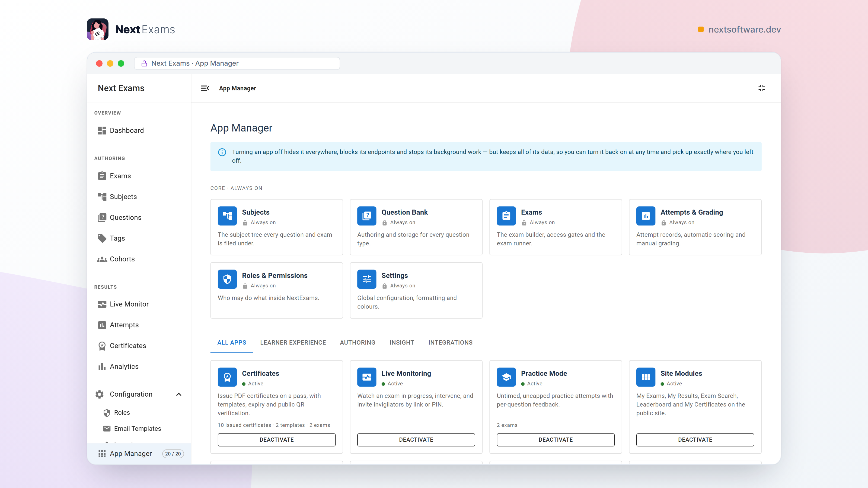
Task: Deactivate the Certificates app
Action: pos(276,439)
